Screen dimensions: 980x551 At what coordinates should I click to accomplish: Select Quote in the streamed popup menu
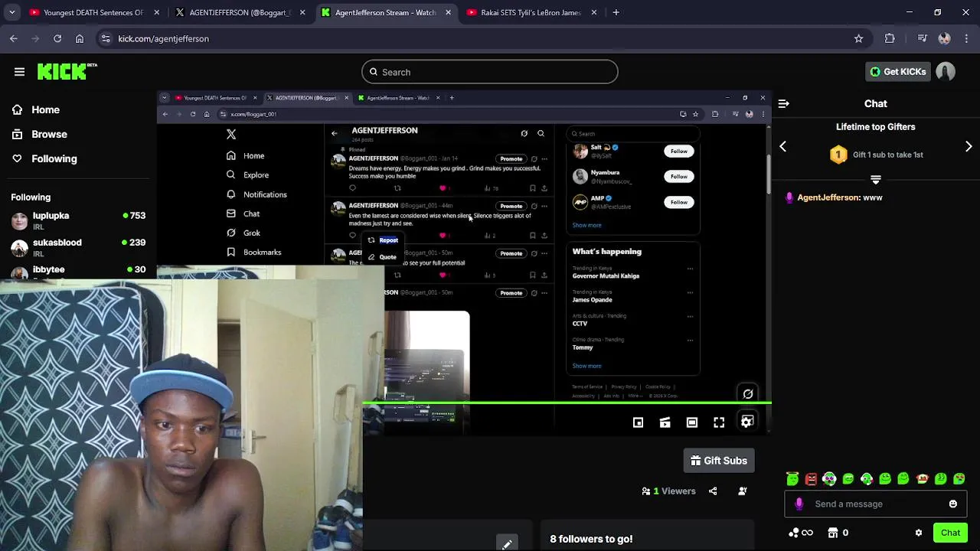coord(382,257)
